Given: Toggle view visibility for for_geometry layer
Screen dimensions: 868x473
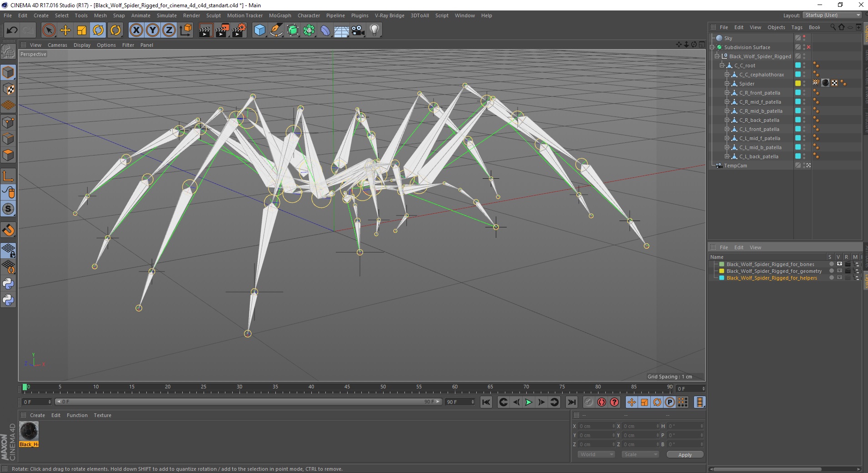Looking at the screenshot, I should [839, 271].
